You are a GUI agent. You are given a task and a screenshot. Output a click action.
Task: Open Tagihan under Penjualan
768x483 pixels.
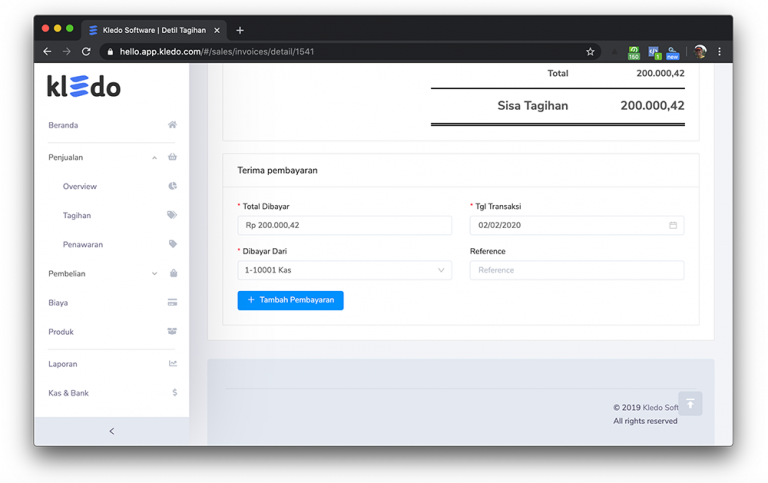click(77, 215)
